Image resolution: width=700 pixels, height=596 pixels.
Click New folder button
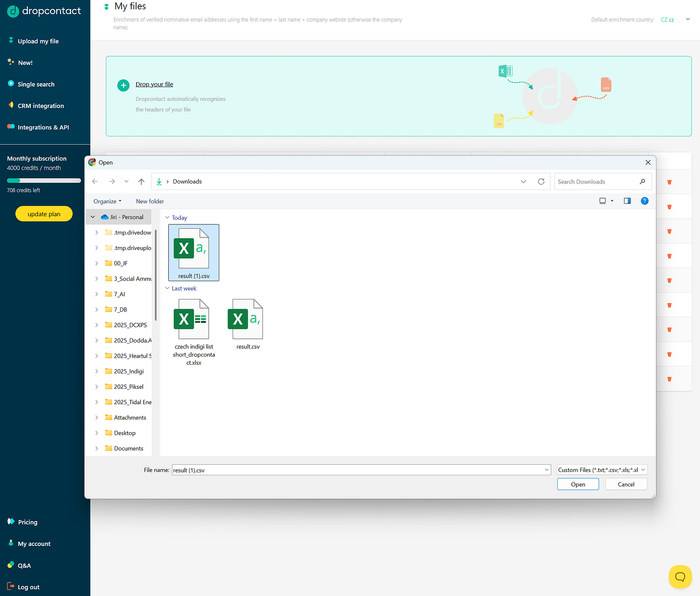pos(150,201)
